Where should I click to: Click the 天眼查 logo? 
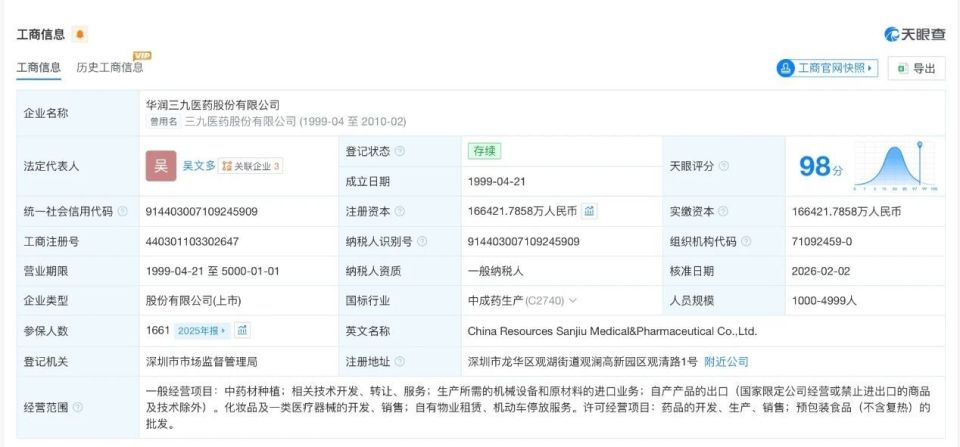coord(915,34)
